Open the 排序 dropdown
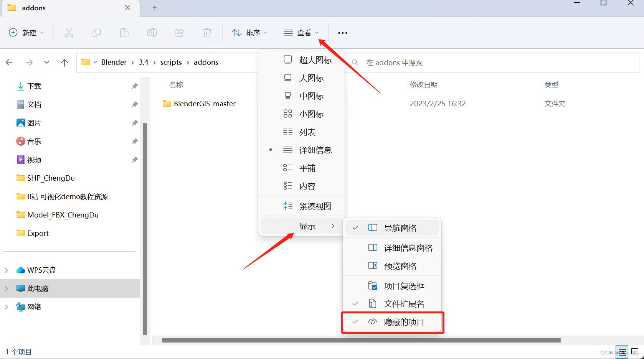644x359 pixels. click(x=250, y=33)
